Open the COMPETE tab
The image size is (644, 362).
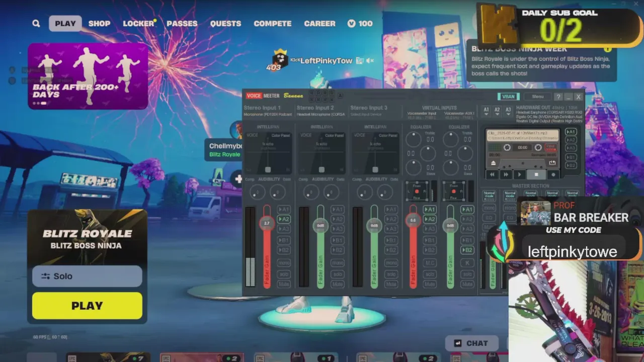point(273,24)
